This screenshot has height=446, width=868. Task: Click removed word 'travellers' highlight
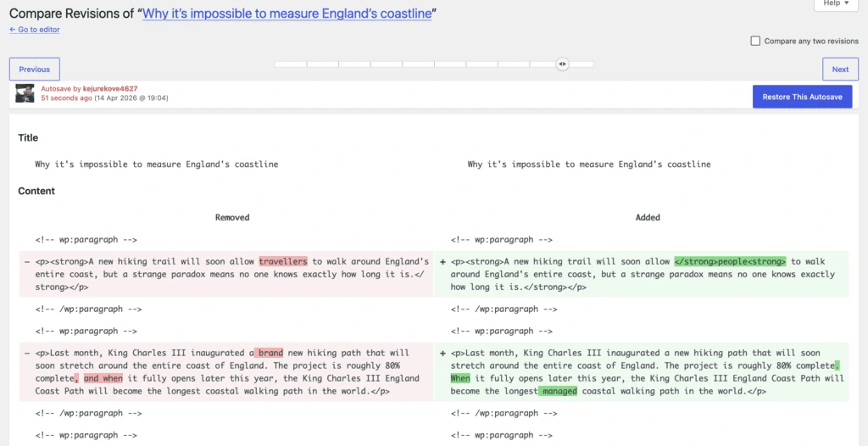pos(283,261)
